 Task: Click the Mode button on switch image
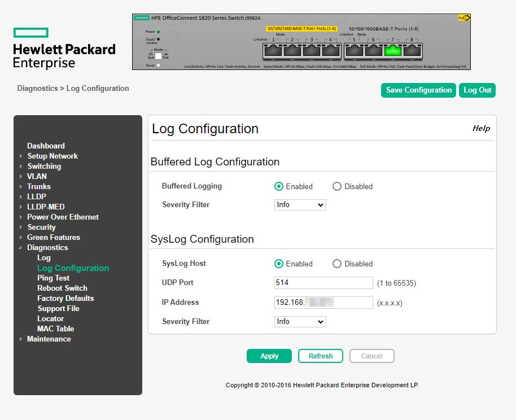click(158, 56)
